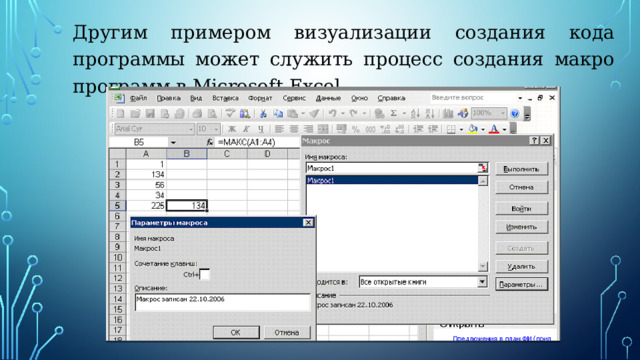Open the Chart Wizard icon

point(448,113)
